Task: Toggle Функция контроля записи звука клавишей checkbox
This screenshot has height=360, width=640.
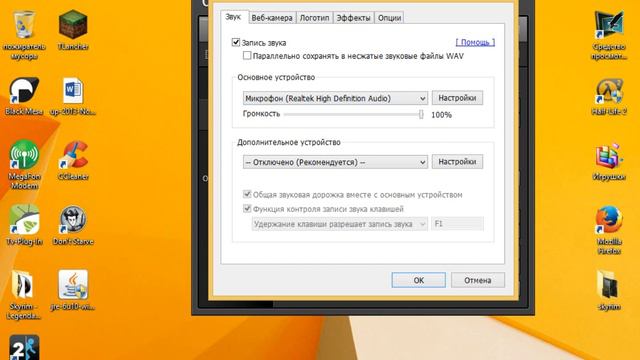Action: click(x=247, y=209)
